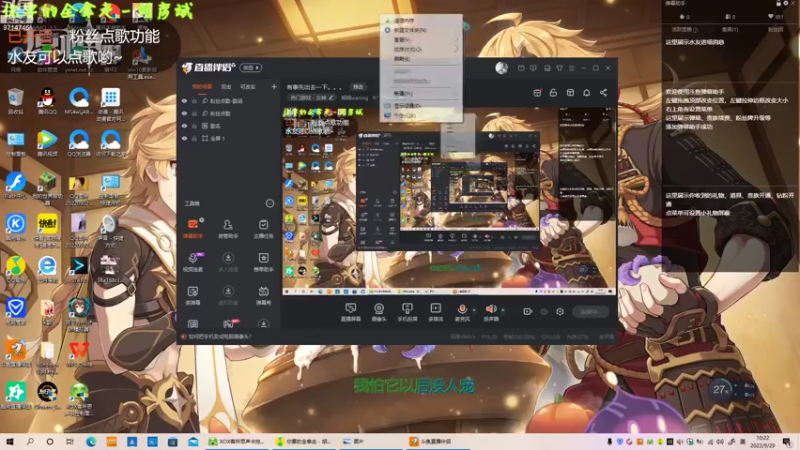Open the user avatar in title bar
The height and width of the screenshot is (450, 800).
[502, 68]
